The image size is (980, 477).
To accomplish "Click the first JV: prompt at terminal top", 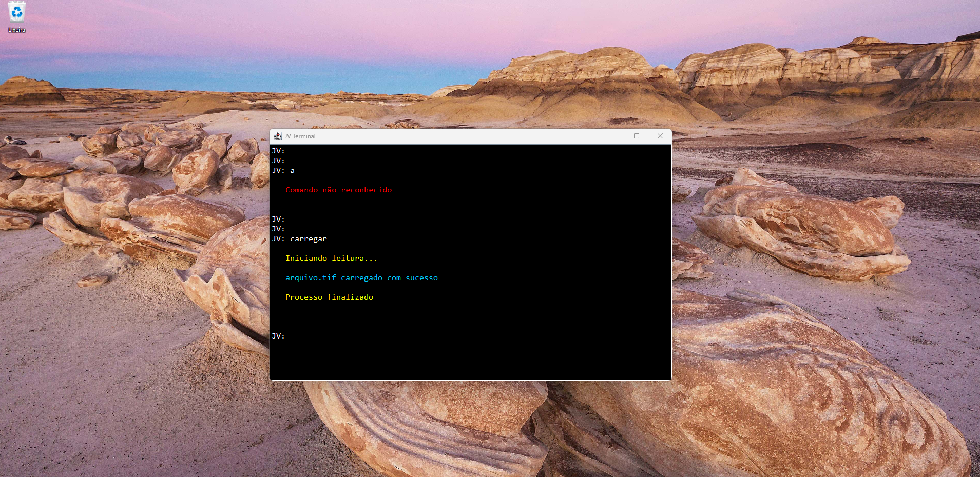I will tap(278, 151).
